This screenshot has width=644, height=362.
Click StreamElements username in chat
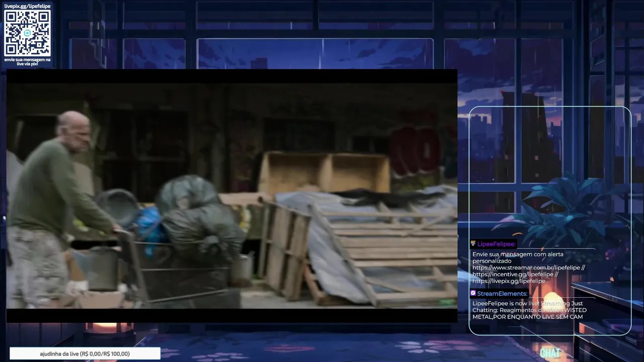(502, 293)
